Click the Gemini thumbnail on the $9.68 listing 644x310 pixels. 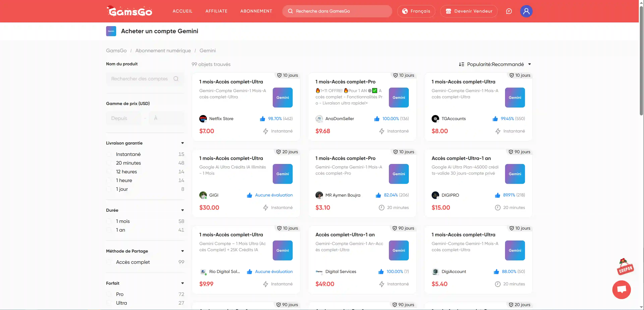pos(398,97)
